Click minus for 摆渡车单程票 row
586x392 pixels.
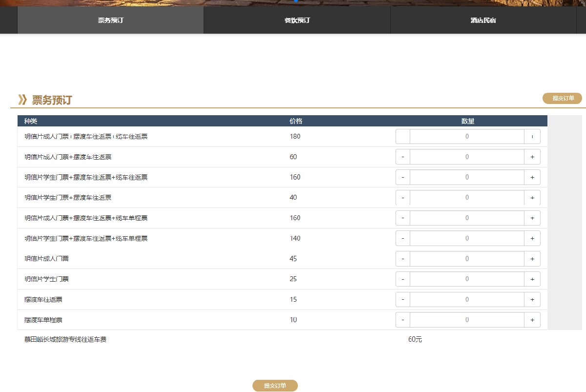click(403, 320)
